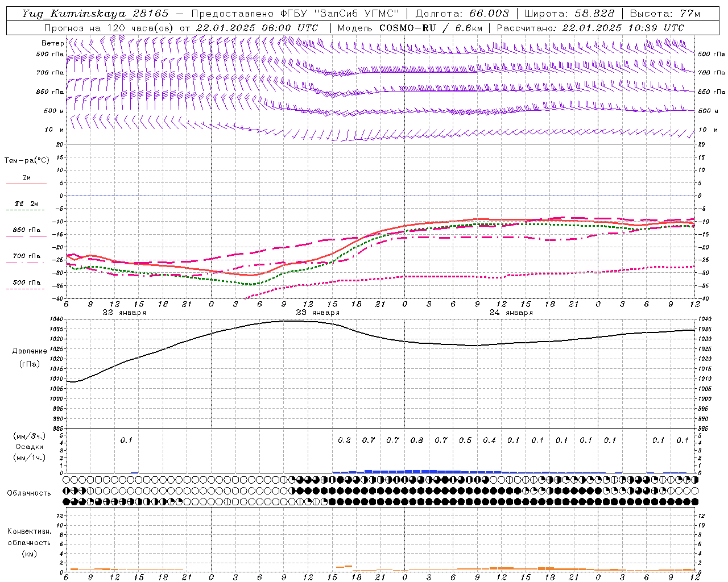
Task: Click the Рассчитано: 22.01.2025 10:39 UTC timestamp
Action: tap(590, 28)
